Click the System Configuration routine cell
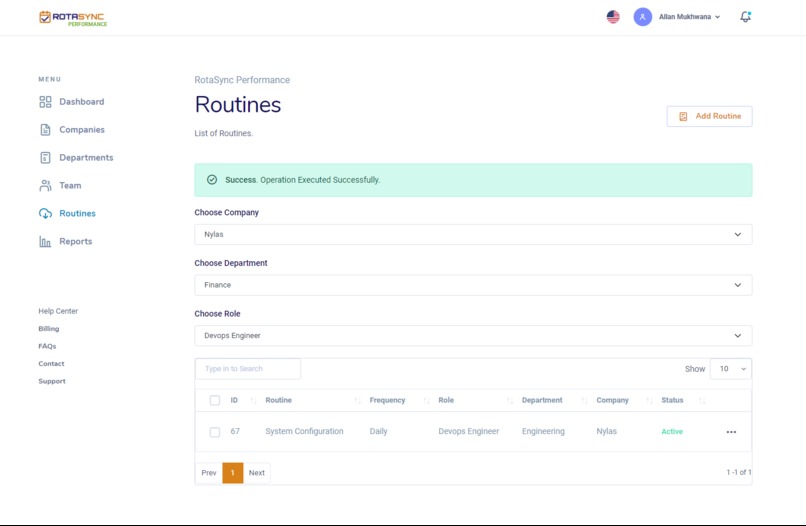 304,431
